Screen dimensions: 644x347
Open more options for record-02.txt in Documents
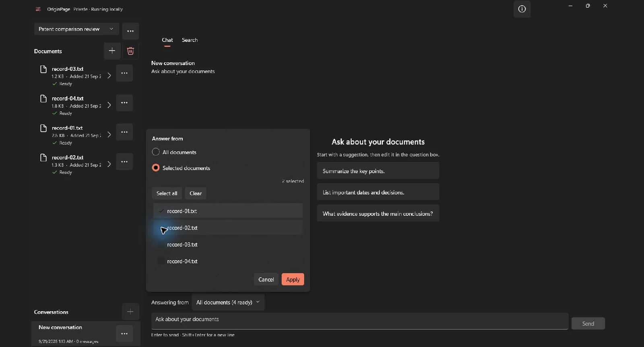(x=124, y=162)
